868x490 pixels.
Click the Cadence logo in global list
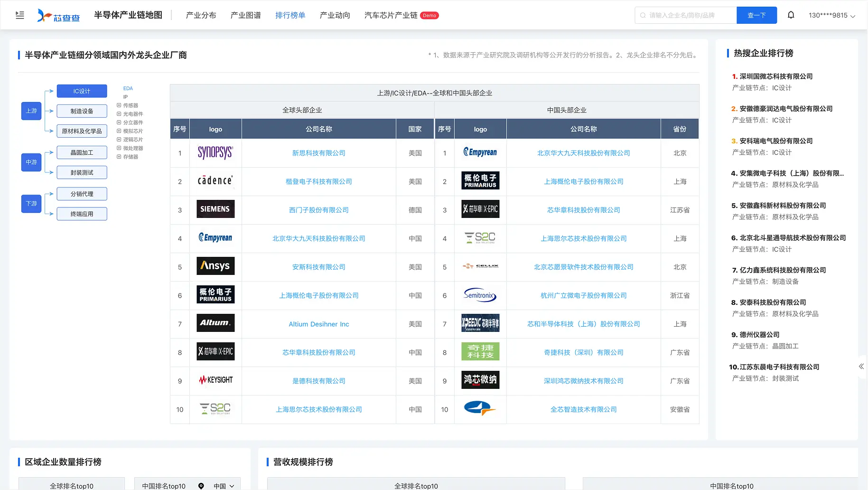(215, 181)
